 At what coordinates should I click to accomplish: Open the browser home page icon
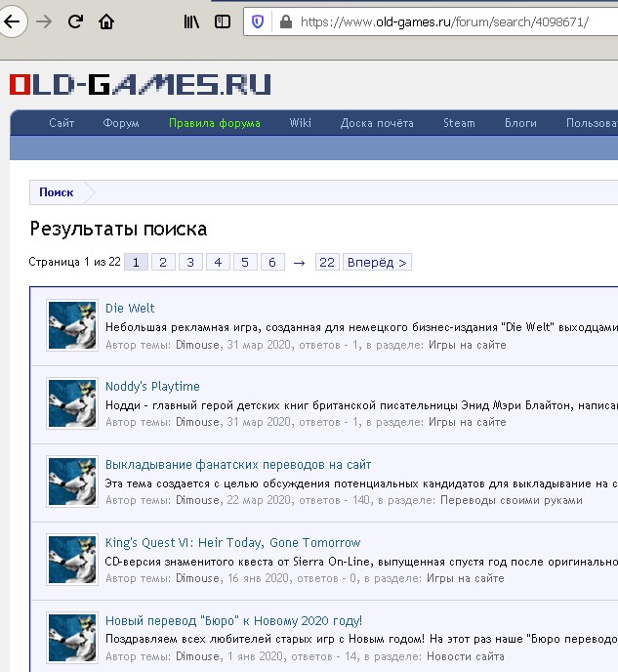(x=106, y=21)
